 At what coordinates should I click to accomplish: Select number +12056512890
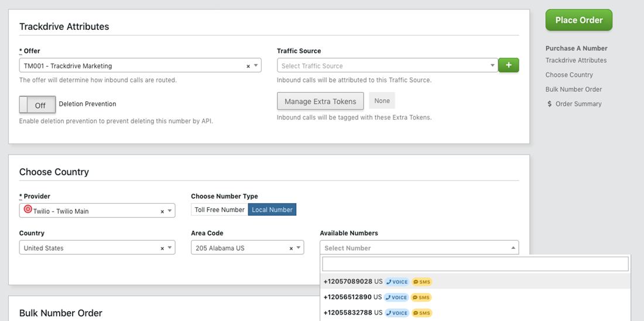click(x=475, y=297)
